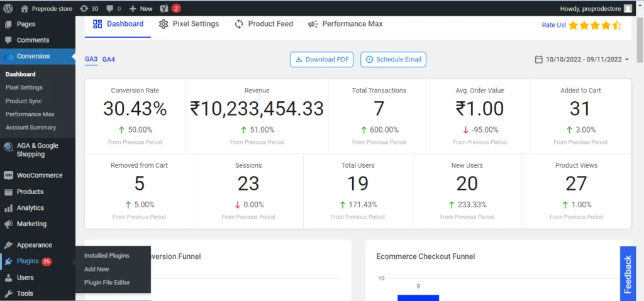
Task: Open Dashboard under Conversios submenu
Action: [x=21, y=74]
